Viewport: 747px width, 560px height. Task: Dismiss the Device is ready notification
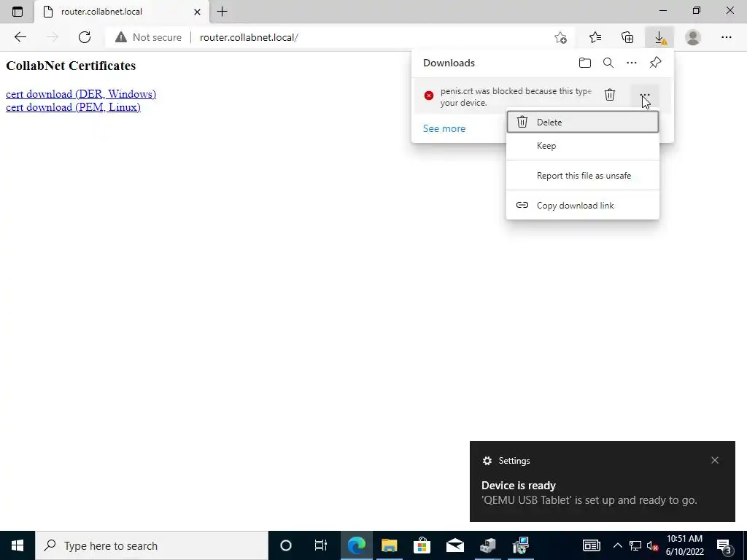pos(715,460)
